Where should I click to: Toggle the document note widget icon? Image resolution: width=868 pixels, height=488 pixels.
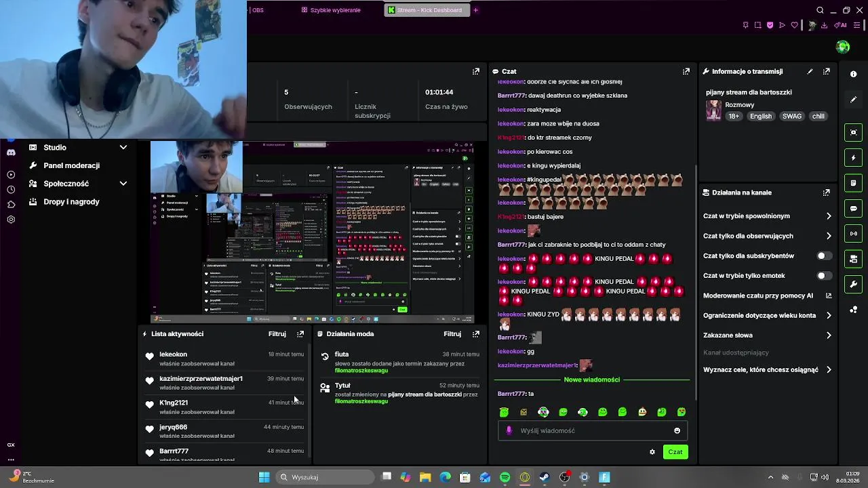click(x=853, y=183)
